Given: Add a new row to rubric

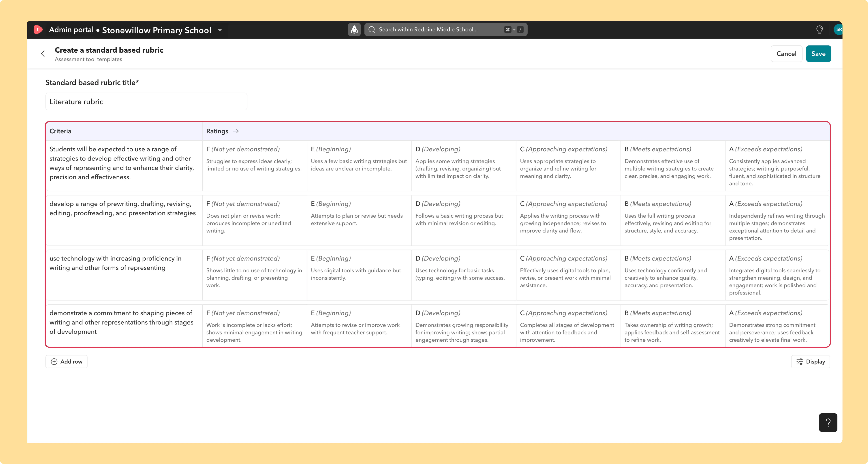Looking at the screenshot, I should [66, 362].
